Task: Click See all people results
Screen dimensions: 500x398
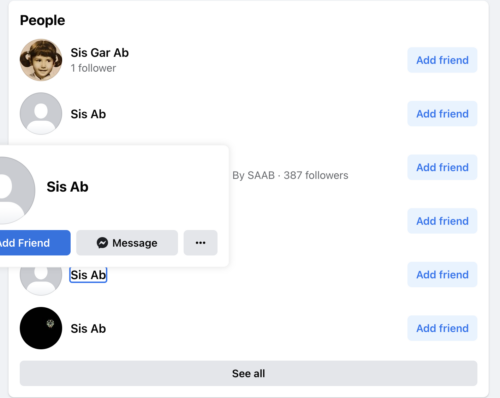Action: [248, 373]
